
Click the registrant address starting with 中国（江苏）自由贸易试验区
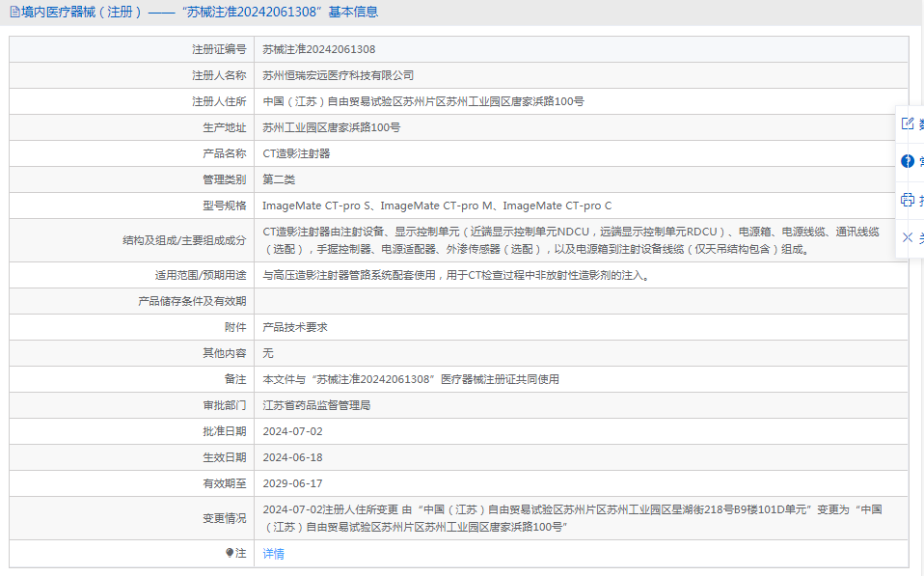coord(423,101)
